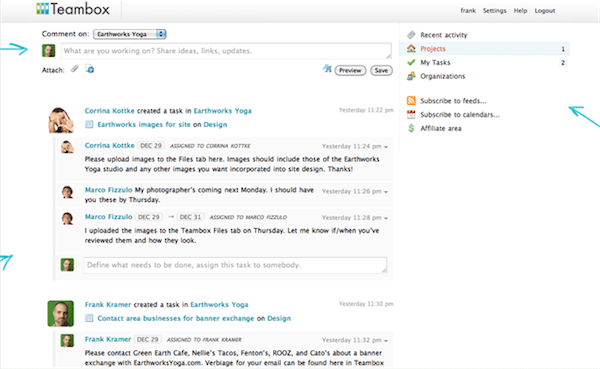600x369 pixels.
Task: Open Affiliate area link
Action: [x=441, y=128]
